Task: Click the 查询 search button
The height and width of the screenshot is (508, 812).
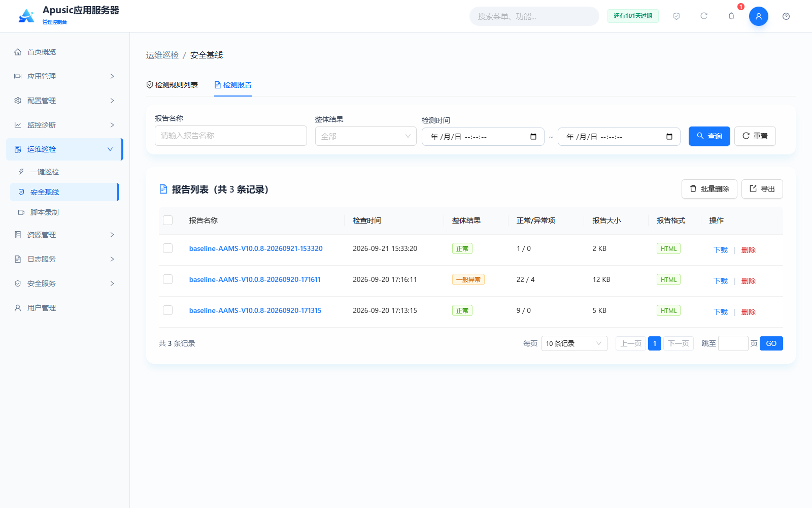Action: coord(709,136)
